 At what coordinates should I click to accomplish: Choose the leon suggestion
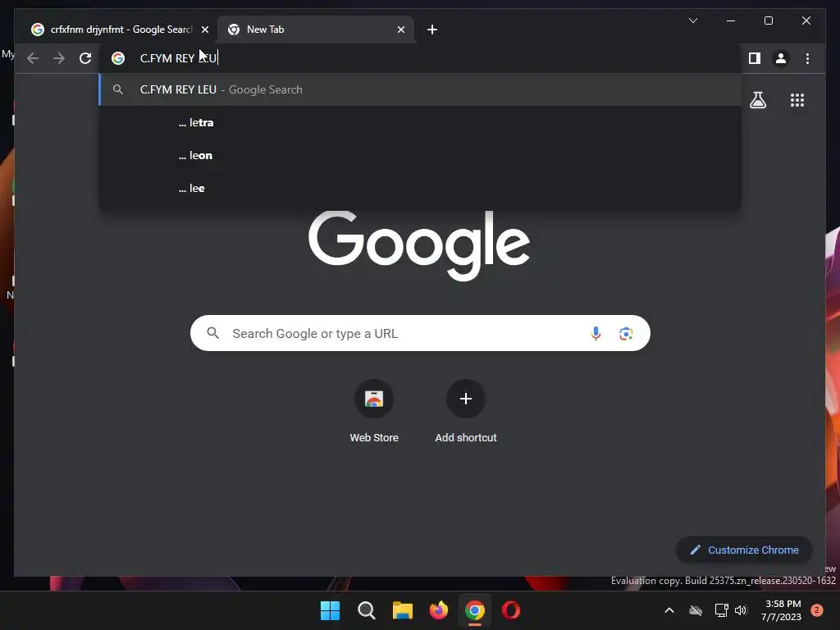coord(421,155)
